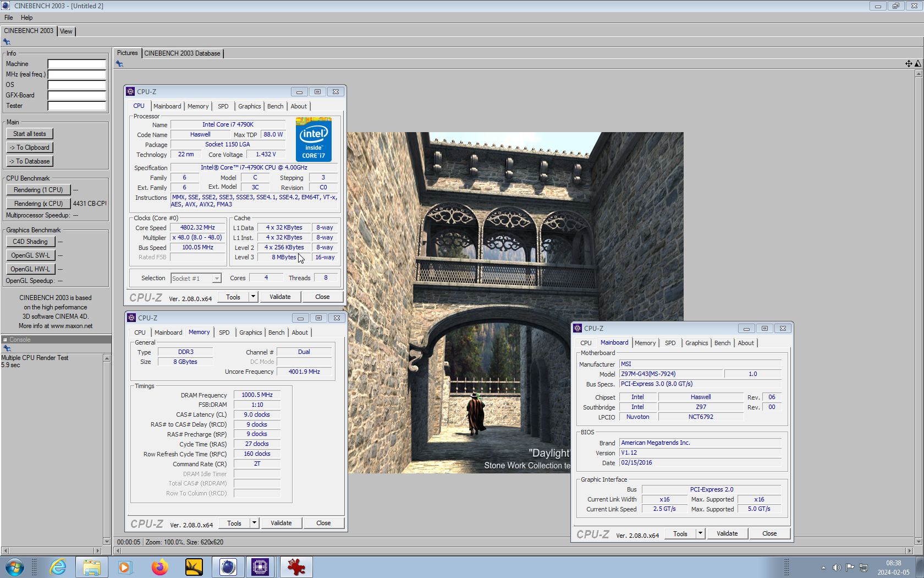This screenshot has width=924, height=578.
Task: Open Action Center flag tray icon
Action: point(850,568)
